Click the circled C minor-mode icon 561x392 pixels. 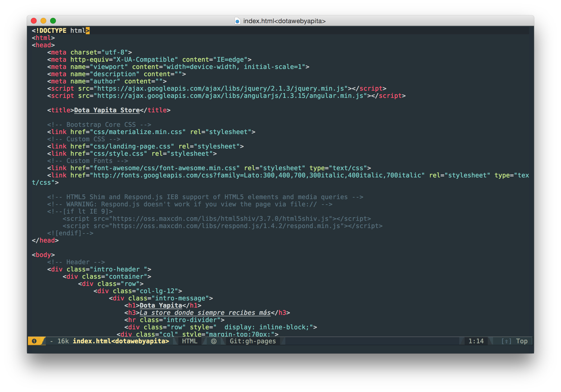pyautogui.click(x=214, y=341)
